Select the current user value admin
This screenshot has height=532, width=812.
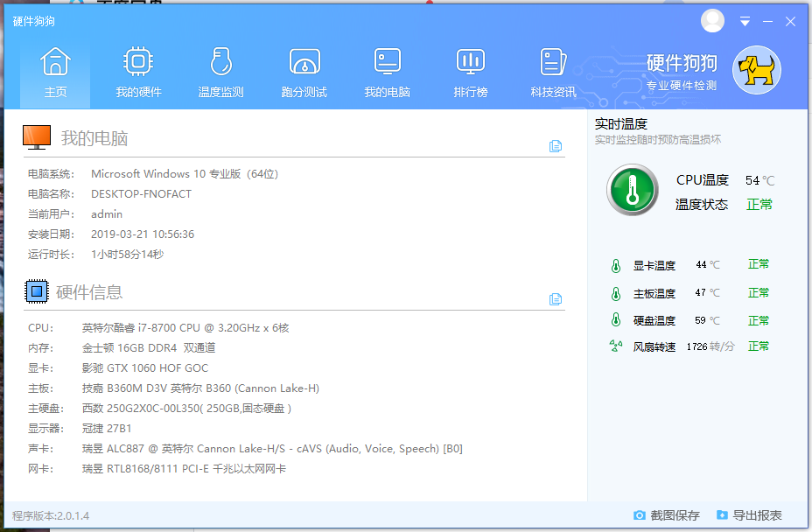(x=107, y=214)
